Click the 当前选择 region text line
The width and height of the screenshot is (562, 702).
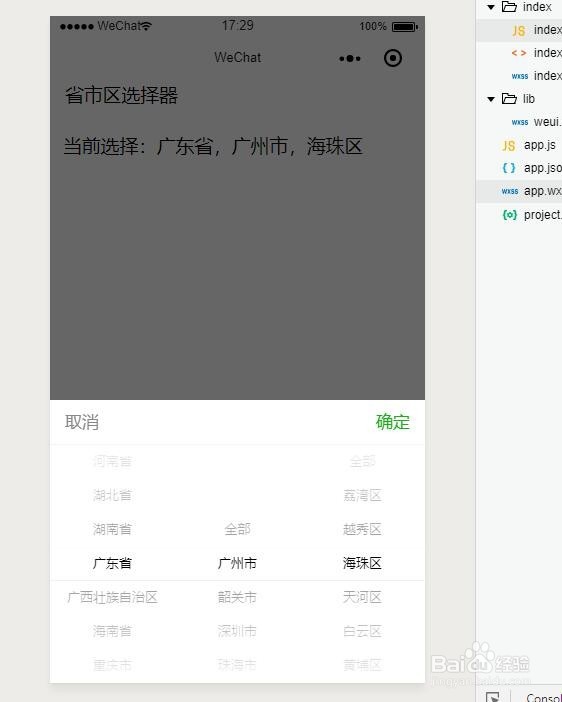tap(213, 146)
